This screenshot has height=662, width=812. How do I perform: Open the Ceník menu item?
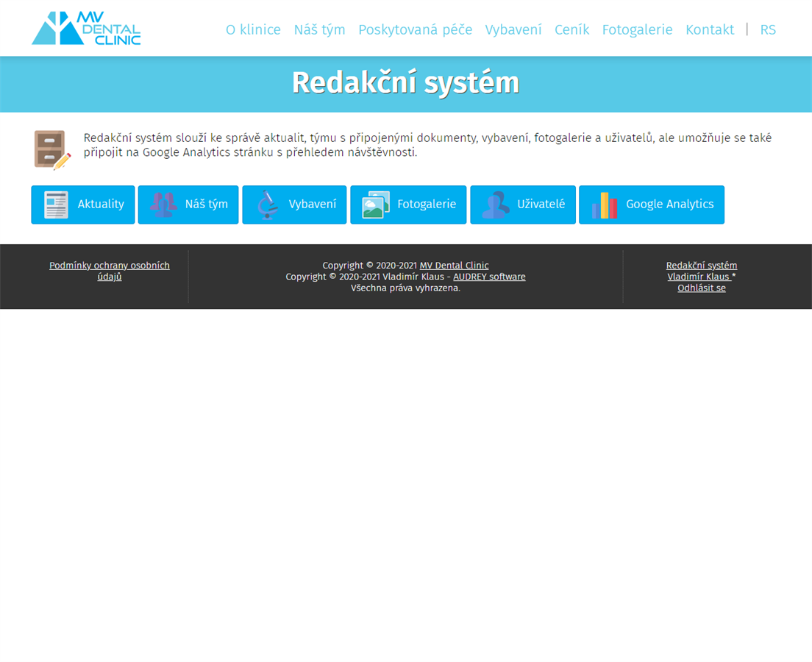[x=571, y=29]
